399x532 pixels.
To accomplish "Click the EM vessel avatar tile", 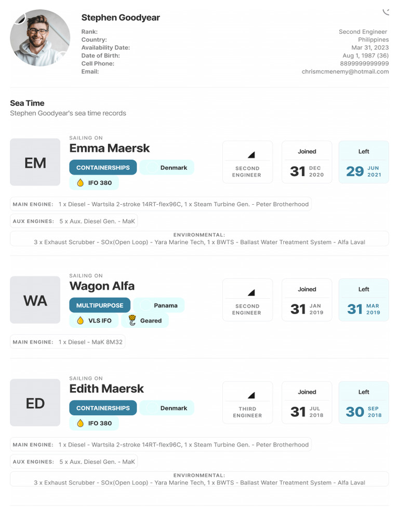I will tap(35, 163).
